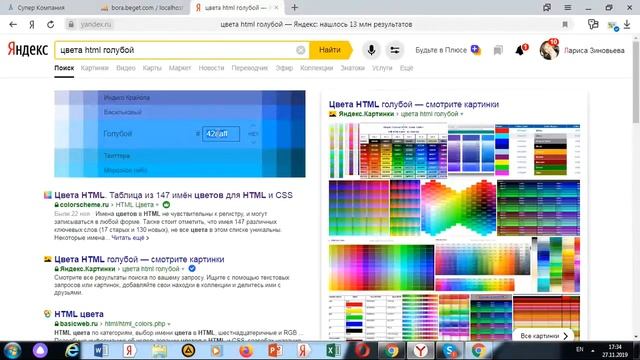Switch to the Карты search tab
The height and width of the screenshot is (360, 640).
pyautogui.click(x=152, y=68)
